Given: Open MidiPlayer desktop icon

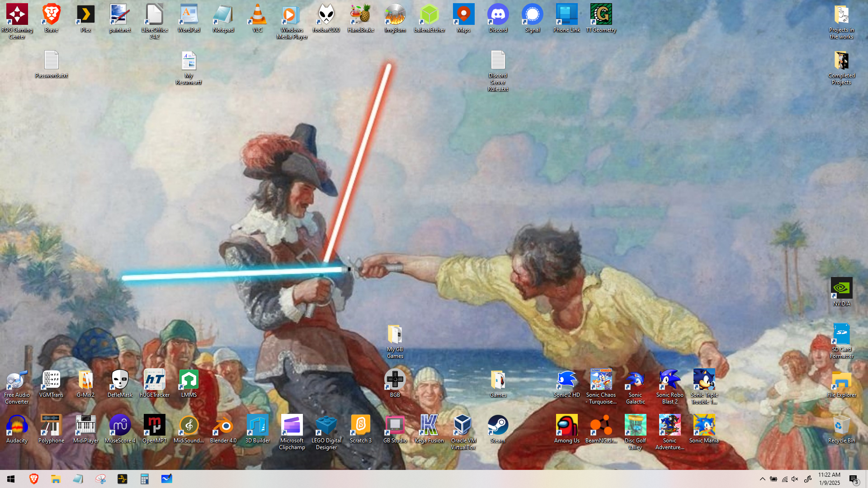Looking at the screenshot, I should (x=85, y=429).
